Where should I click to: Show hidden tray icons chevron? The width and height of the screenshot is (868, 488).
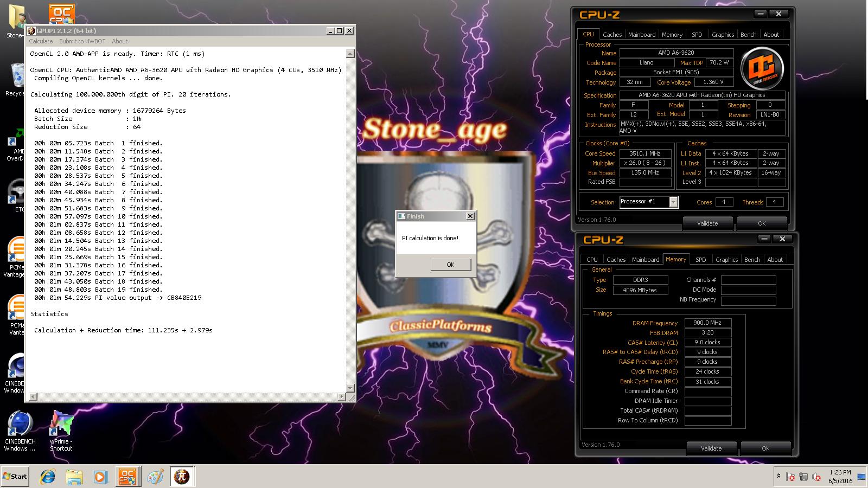[x=778, y=476]
